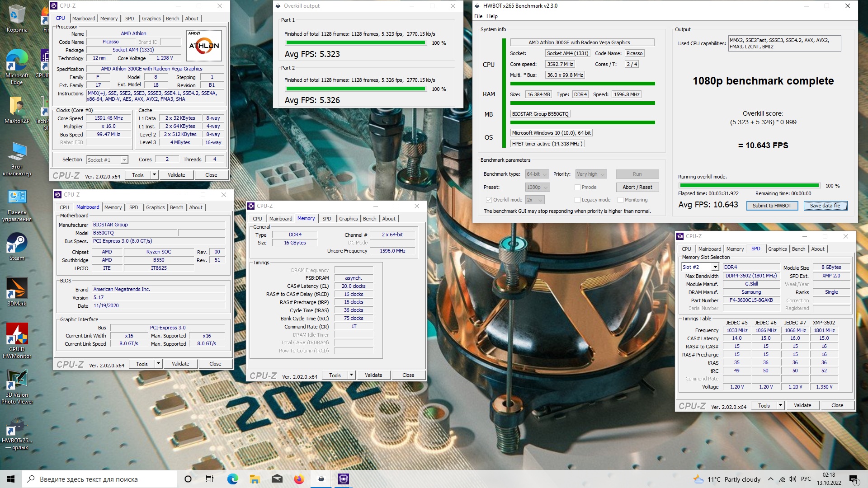Click the Used CPU capabilities text box
Screen dimensions: 868x488
(784, 43)
